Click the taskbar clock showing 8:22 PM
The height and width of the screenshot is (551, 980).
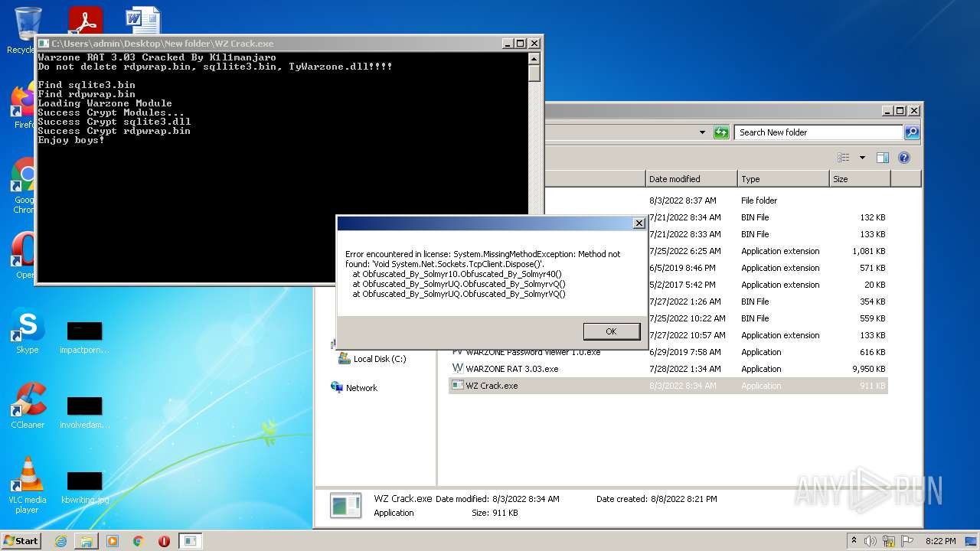940,541
